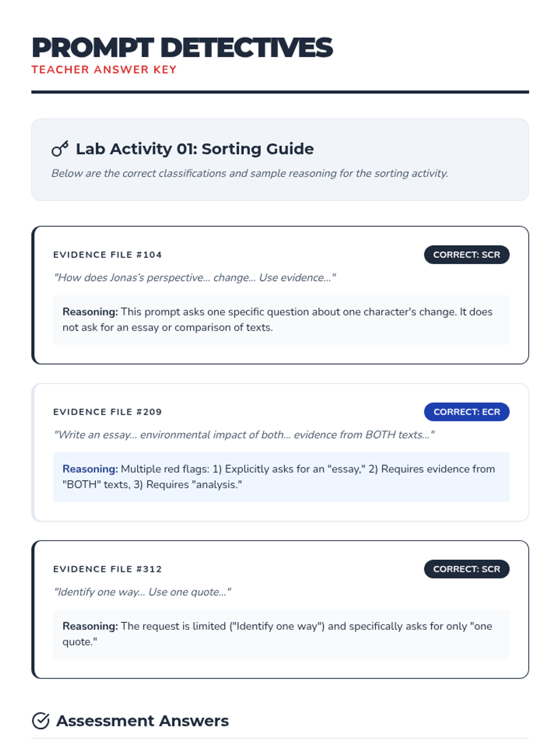
Task: Click the Lab Activity 01: Sorting Guide heading
Action: coord(195,149)
